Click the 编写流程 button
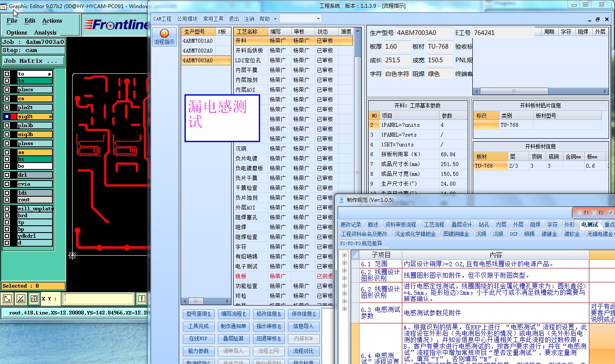The height and width of the screenshot is (364, 615). 233,314
